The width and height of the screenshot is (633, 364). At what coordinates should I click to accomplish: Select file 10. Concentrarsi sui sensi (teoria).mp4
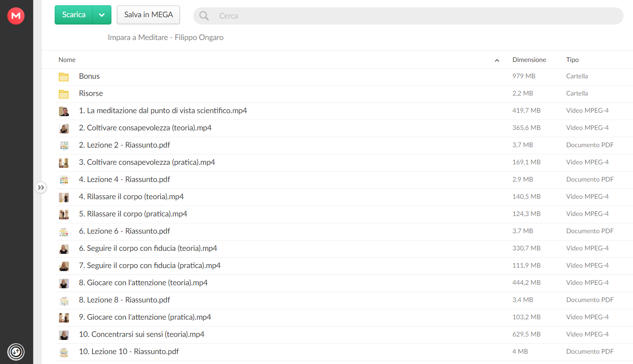[142, 334]
